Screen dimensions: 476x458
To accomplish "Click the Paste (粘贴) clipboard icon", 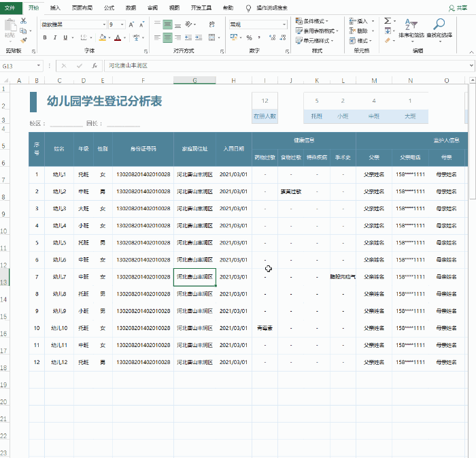I will [x=10, y=28].
